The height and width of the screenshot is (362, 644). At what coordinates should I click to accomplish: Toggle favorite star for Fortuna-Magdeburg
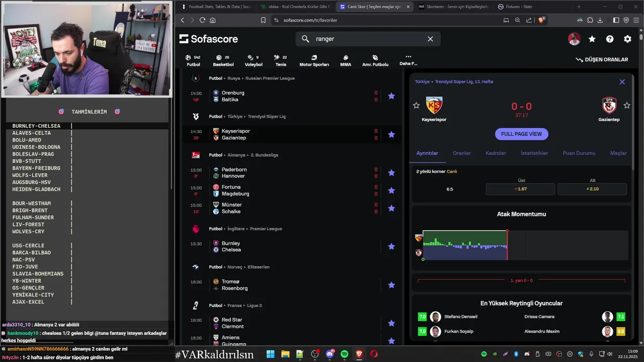point(391,190)
